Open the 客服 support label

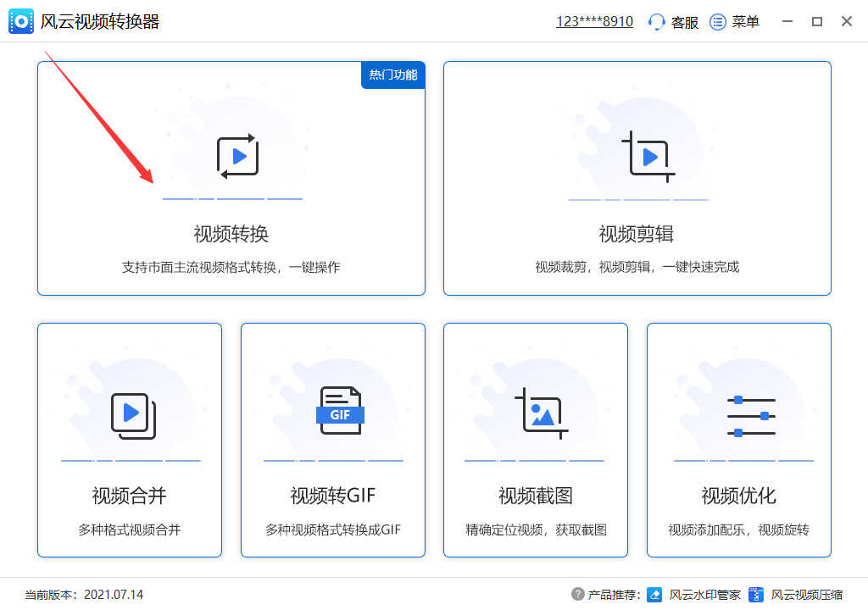click(684, 22)
